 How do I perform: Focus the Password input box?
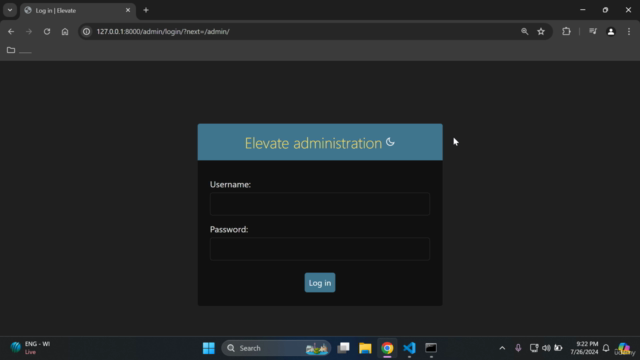(x=320, y=249)
